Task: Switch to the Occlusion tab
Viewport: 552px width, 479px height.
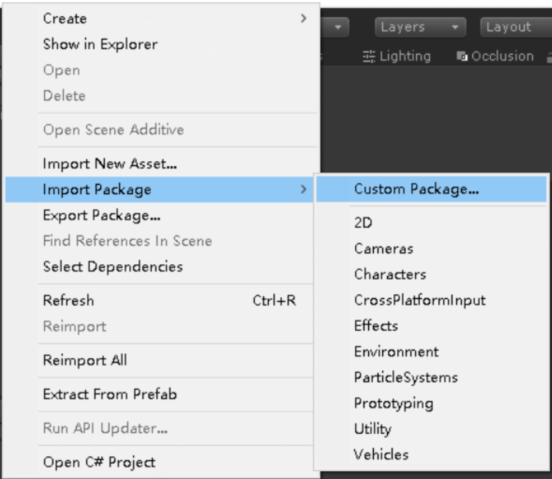Action: tap(495, 56)
